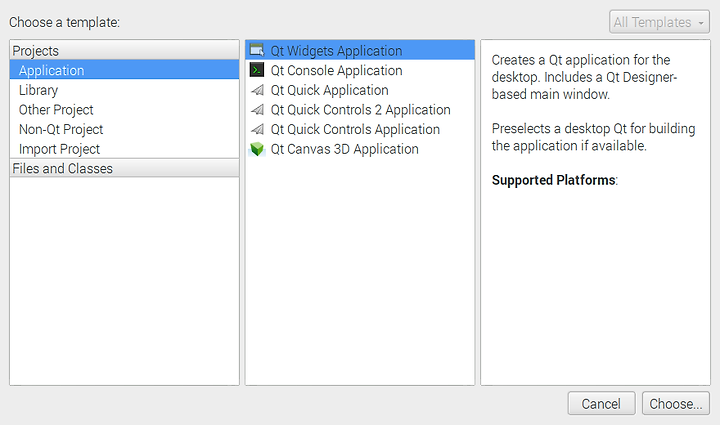720x425 pixels.
Task: Select Qt Canvas 3D Application text
Action: click(x=344, y=150)
